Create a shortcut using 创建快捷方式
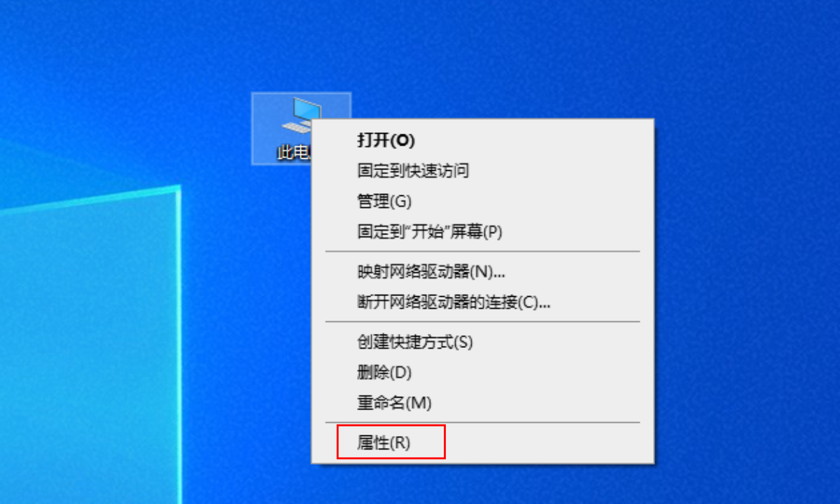Image resolution: width=840 pixels, height=504 pixels. point(415,342)
